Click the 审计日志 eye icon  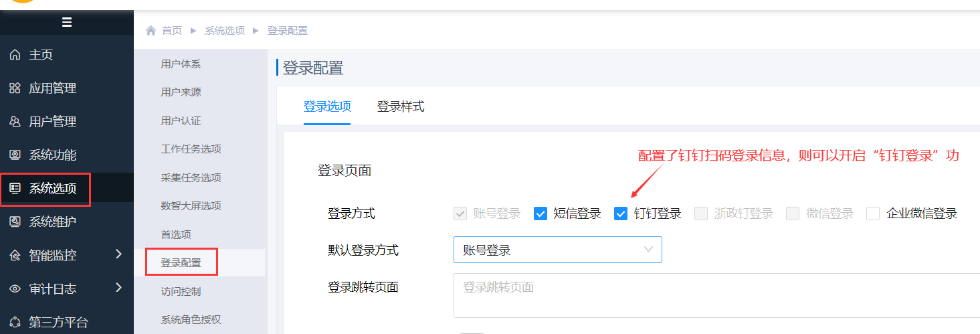click(x=15, y=288)
